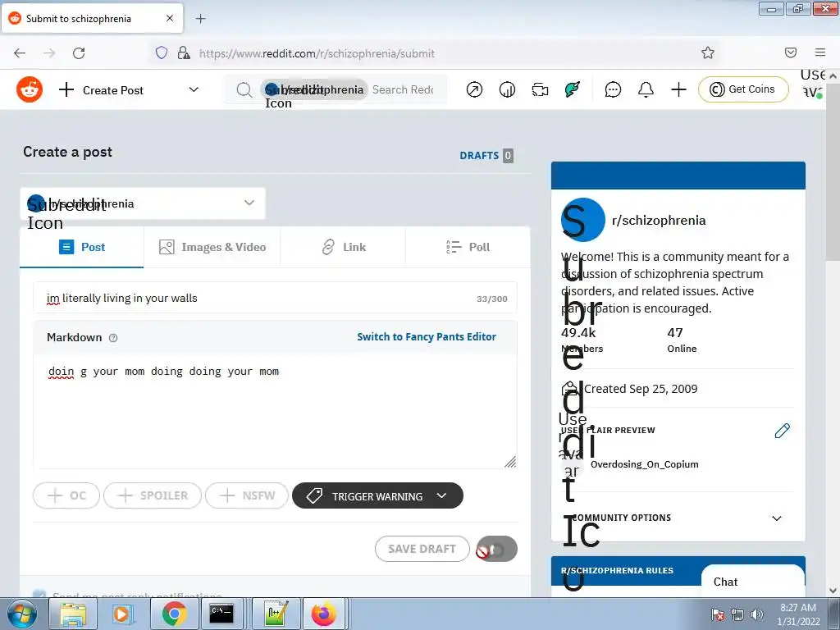
Task: Click the volume speaker tray icon
Action: [x=757, y=614]
